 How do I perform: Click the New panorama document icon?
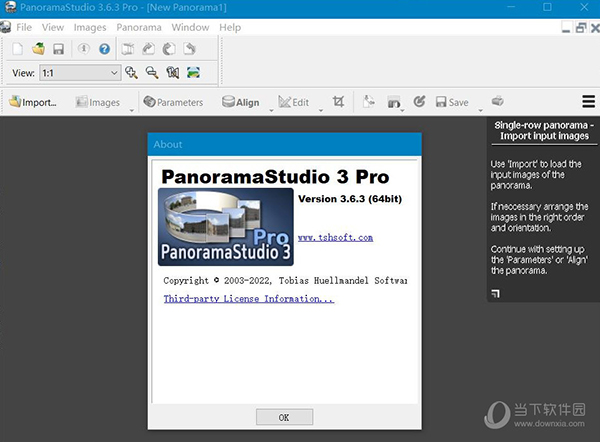pos(19,48)
